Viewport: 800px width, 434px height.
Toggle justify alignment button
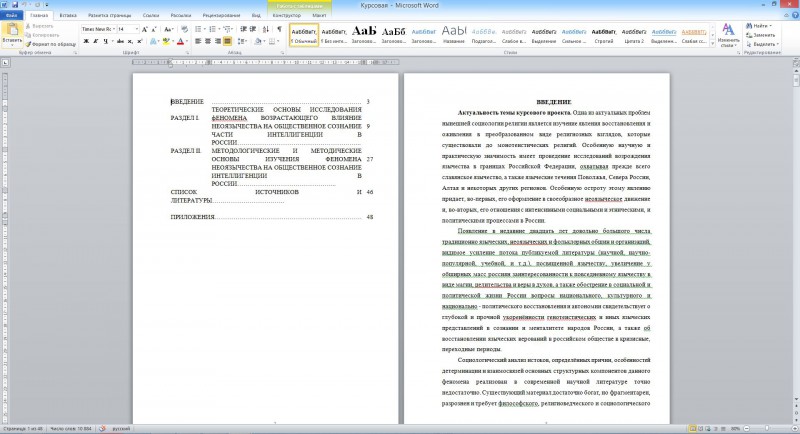tap(228, 41)
